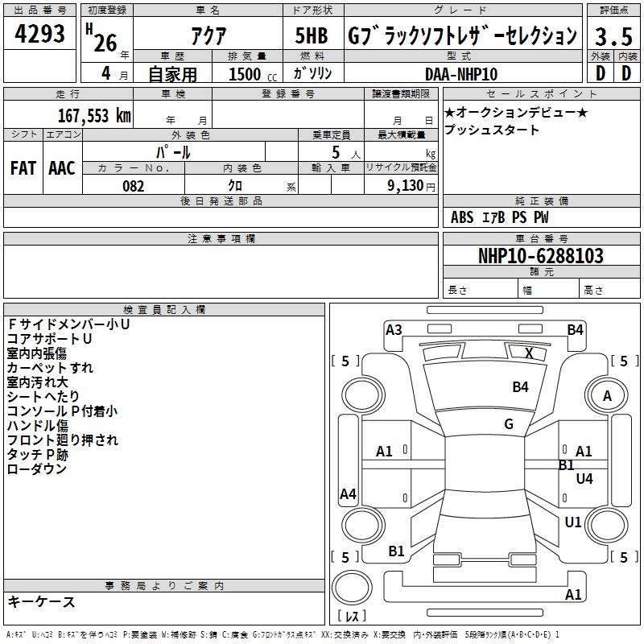Click color number 082
This screenshot has height=644, width=644.
[134, 186]
